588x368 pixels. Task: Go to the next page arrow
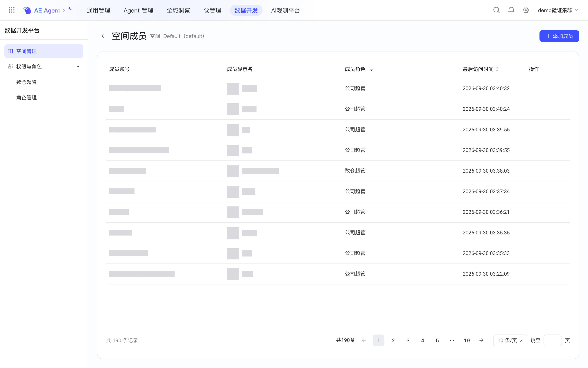click(481, 340)
